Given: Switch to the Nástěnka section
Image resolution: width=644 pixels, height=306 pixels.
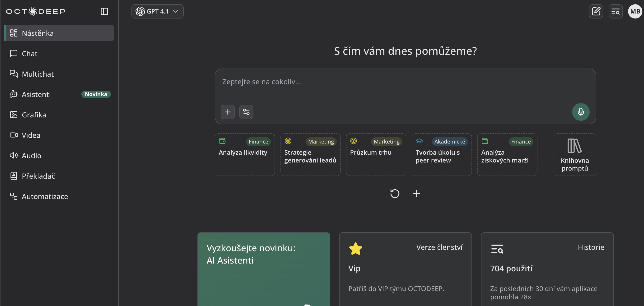Looking at the screenshot, I should (x=38, y=33).
